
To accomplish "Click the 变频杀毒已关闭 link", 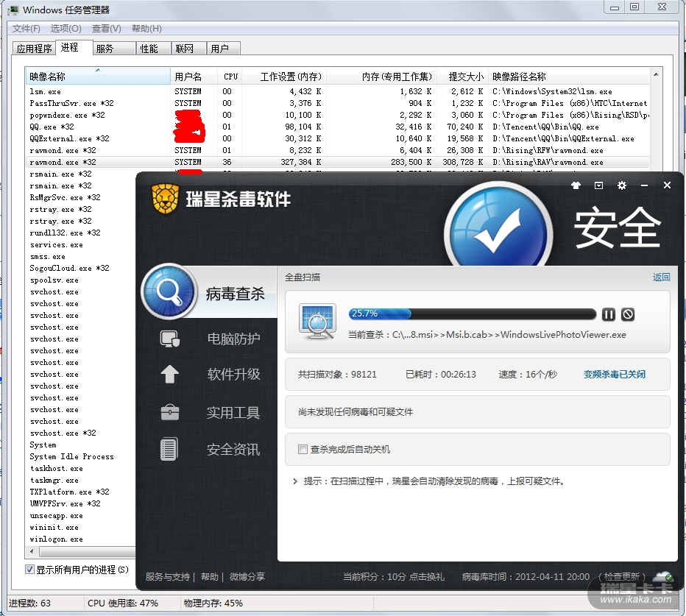I will (615, 375).
